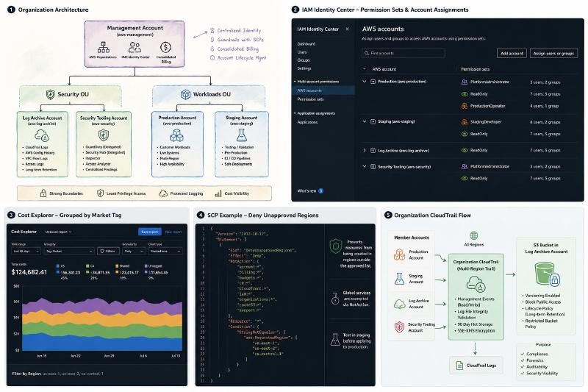Screen dimensions: 588x392
Task: Open the Group by Tag: Market dropdown
Action: pos(69,252)
